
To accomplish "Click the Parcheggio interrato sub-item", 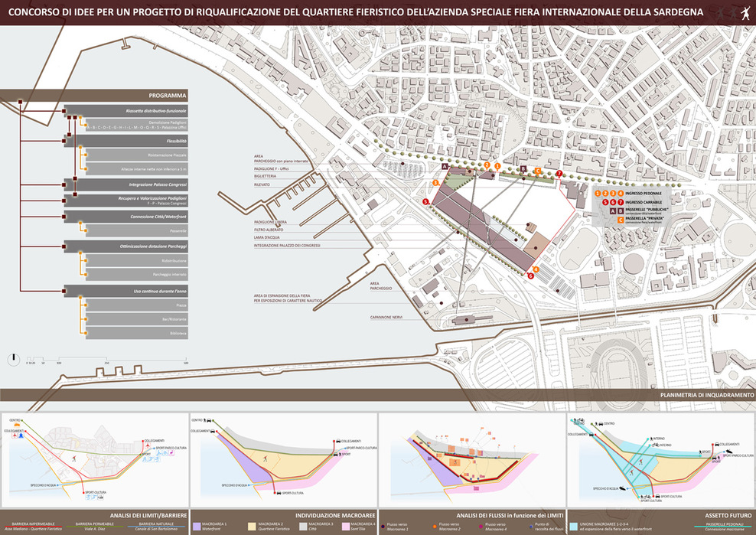I will tap(136, 275).
